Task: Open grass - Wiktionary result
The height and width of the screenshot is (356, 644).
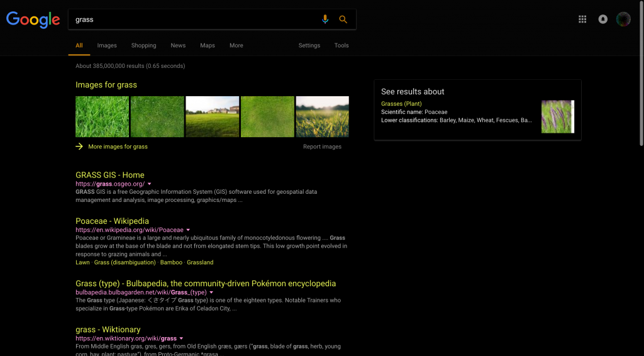Action: tap(108, 330)
